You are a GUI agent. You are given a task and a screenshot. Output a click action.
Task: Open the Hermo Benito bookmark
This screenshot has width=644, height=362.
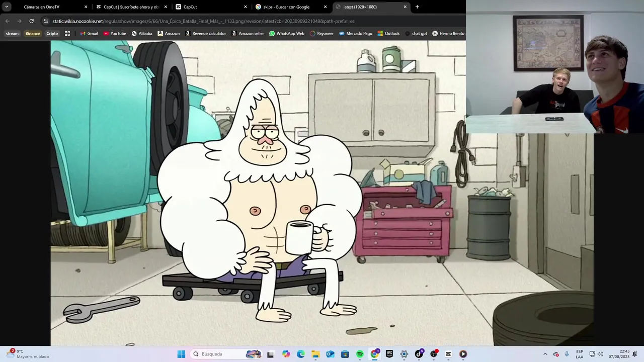pyautogui.click(x=448, y=34)
